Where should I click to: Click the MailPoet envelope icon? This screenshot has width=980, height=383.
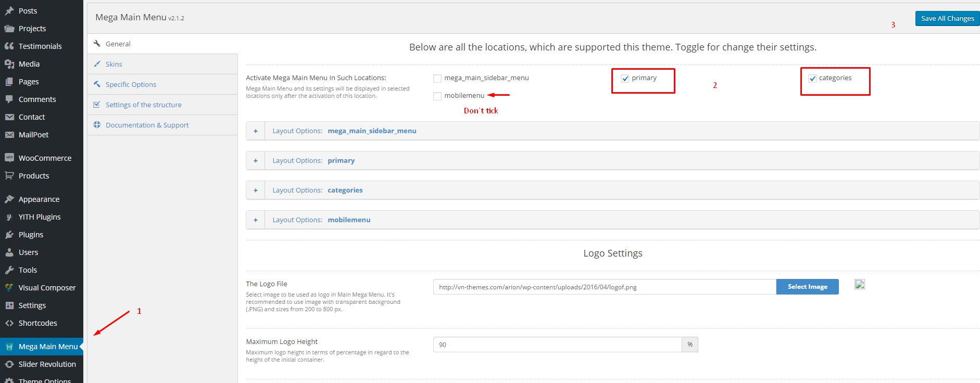[9, 135]
